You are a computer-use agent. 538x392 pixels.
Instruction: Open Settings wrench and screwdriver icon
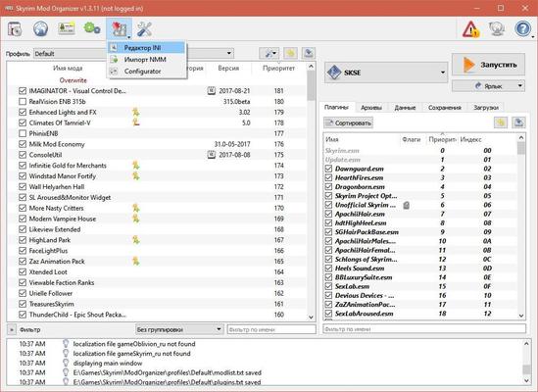pos(144,29)
